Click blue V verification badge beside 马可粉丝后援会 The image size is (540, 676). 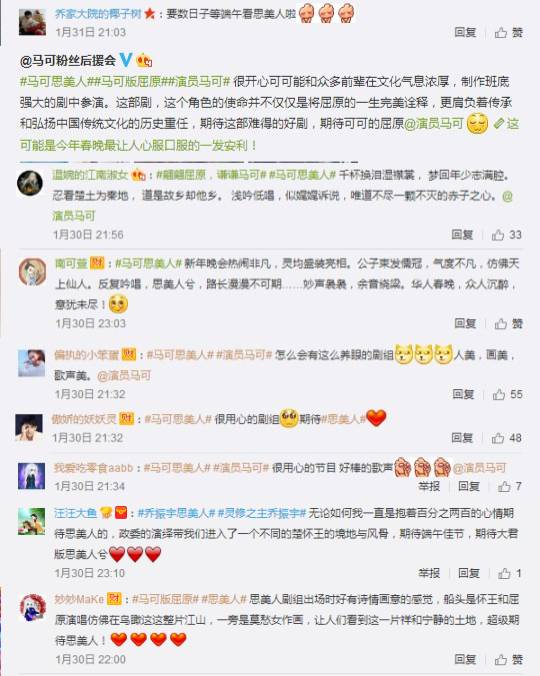point(125,59)
